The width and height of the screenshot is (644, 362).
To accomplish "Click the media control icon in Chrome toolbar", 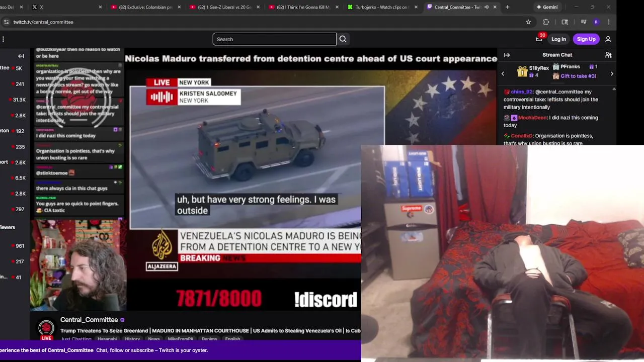I will coord(584,22).
